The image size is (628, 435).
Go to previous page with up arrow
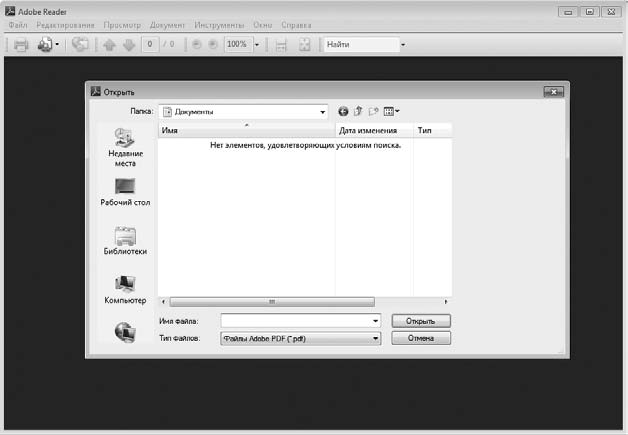point(109,45)
